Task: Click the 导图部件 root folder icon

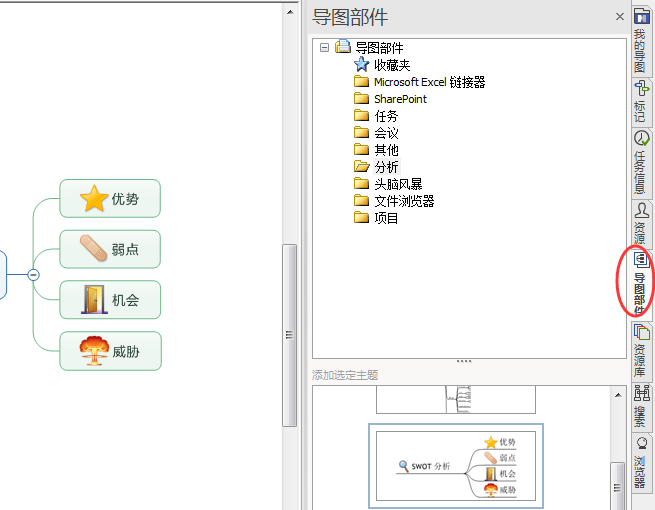Action: coord(343,46)
